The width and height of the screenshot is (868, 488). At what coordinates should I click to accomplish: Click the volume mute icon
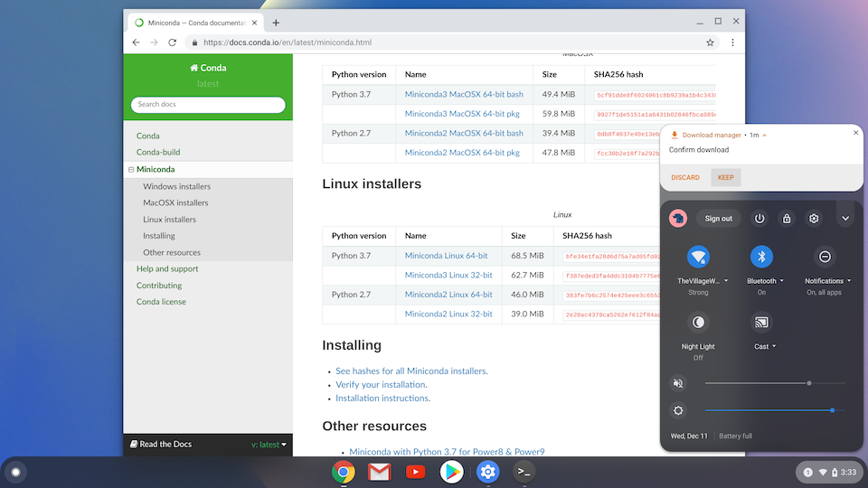coord(678,383)
